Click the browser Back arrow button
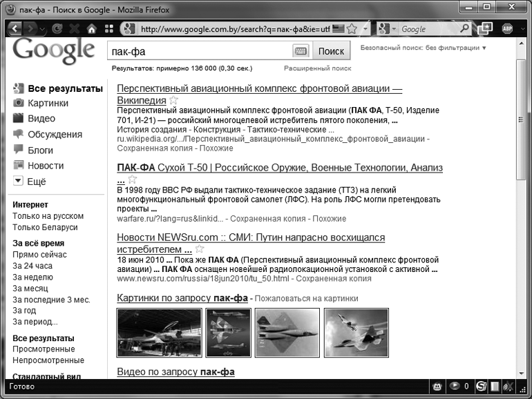 [15, 29]
